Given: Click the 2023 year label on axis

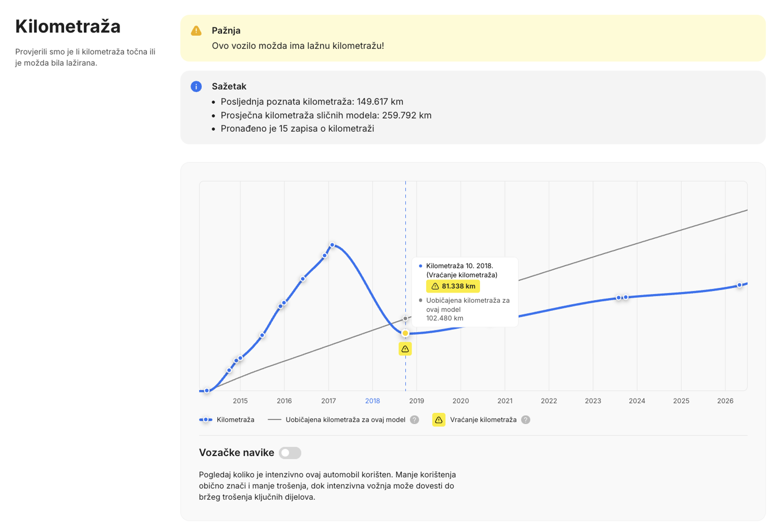Looking at the screenshot, I should click(x=593, y=401).
